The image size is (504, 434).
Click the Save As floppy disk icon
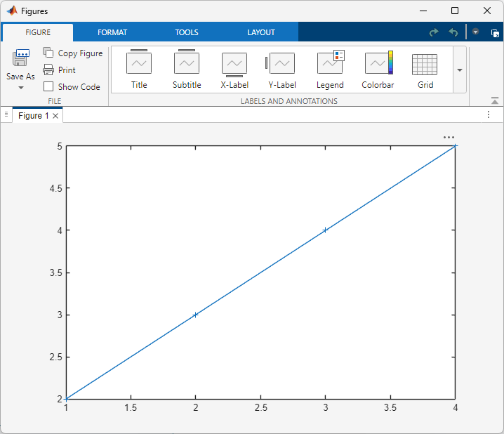coord(20,58)
